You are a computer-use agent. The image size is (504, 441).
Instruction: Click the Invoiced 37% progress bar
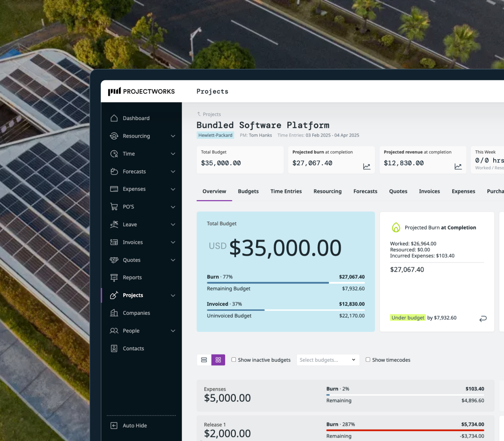[286, 310]
